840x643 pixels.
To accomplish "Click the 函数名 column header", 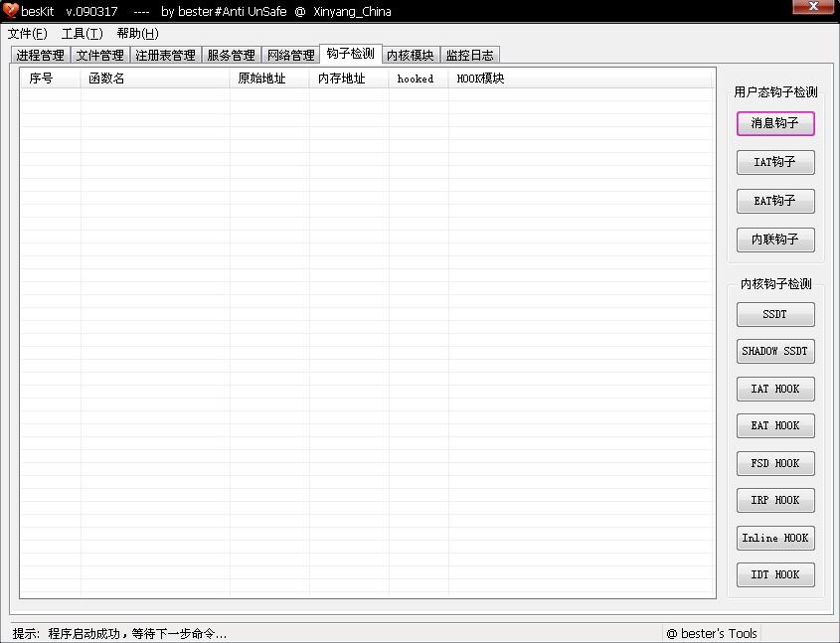I will click(154, 79).
